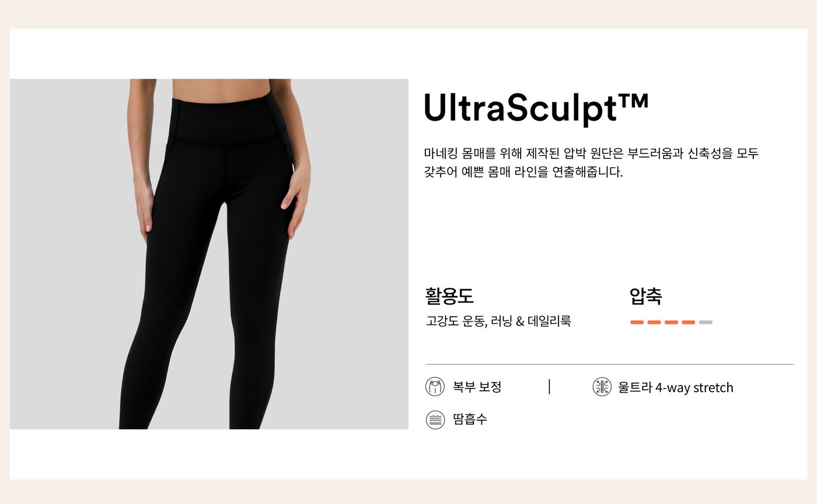Select the 땀흡수 feature label
Image resolution: width=817 pixels, height=504 pixels.
[470, 419]
